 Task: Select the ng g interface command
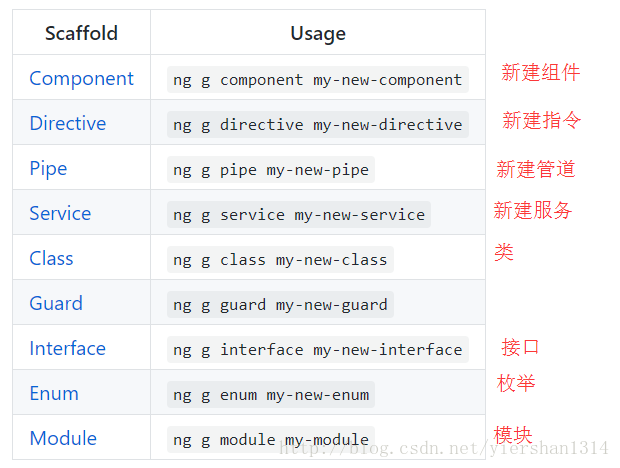[x=318, y=349]
